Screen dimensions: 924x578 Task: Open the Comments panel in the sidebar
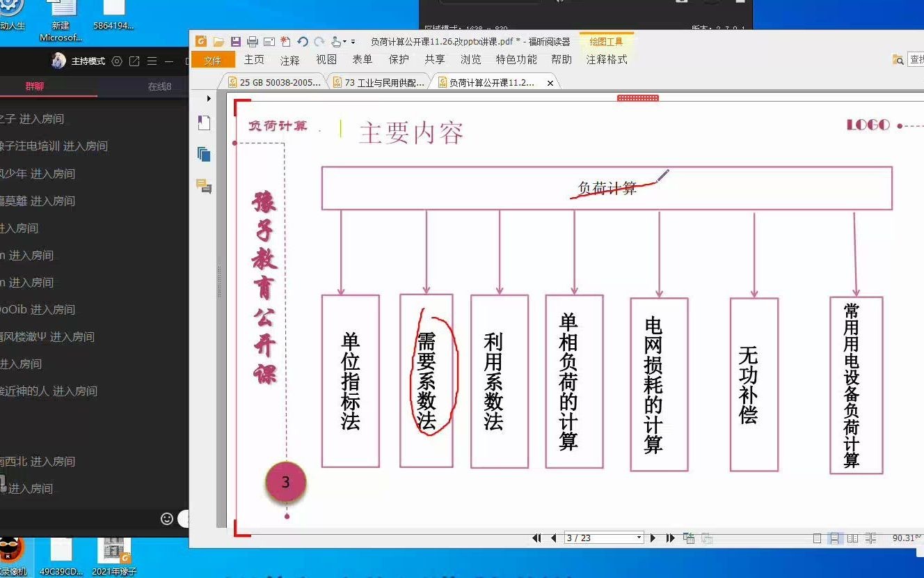tap(205, 185)
